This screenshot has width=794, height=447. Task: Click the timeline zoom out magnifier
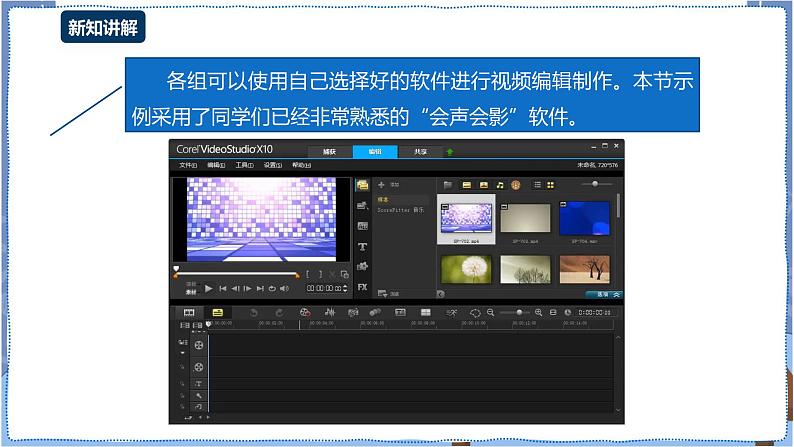click(490, 312)
